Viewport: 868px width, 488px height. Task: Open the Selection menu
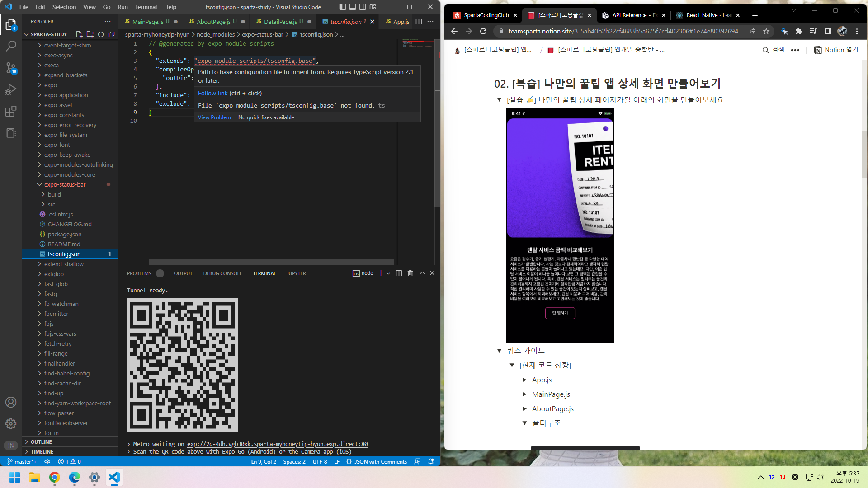click(64, 7)
